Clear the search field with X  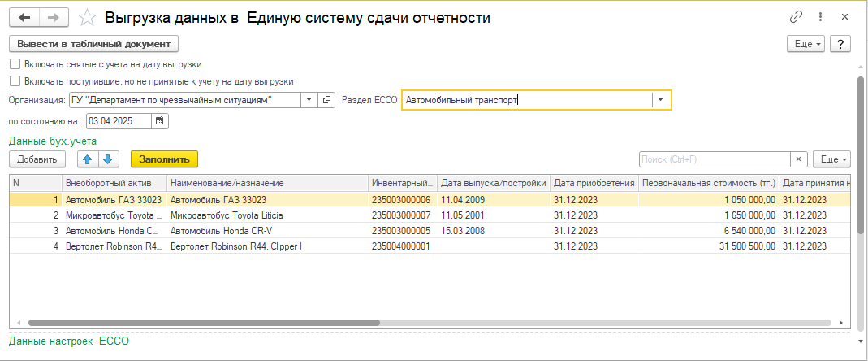(799, 159)
